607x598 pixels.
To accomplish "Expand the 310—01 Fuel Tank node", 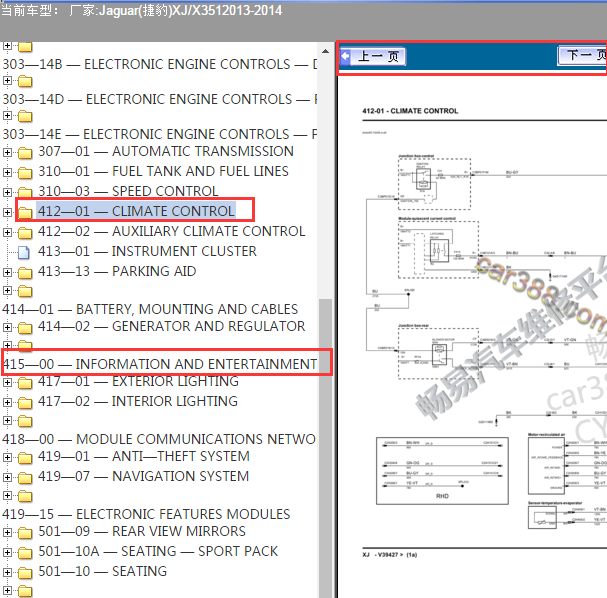I will [7, 172].
